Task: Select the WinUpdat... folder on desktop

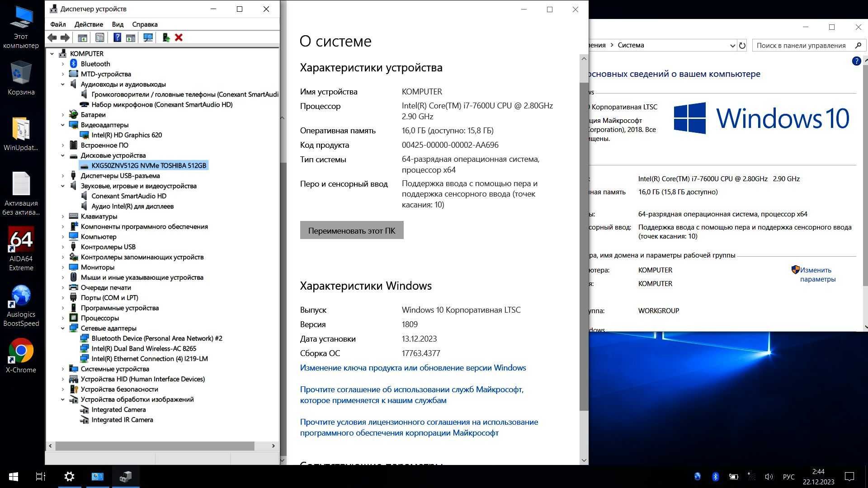Action: click(x=21, y=134)
